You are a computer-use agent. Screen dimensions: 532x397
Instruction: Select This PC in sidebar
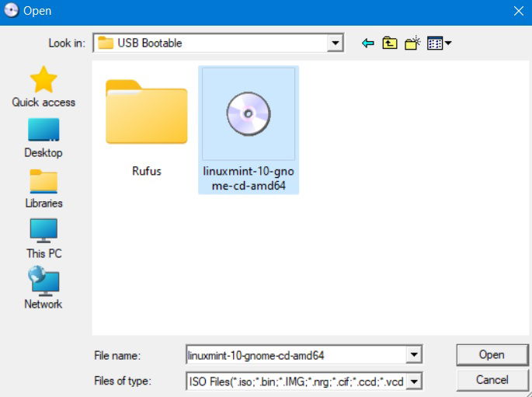(43, 239)
